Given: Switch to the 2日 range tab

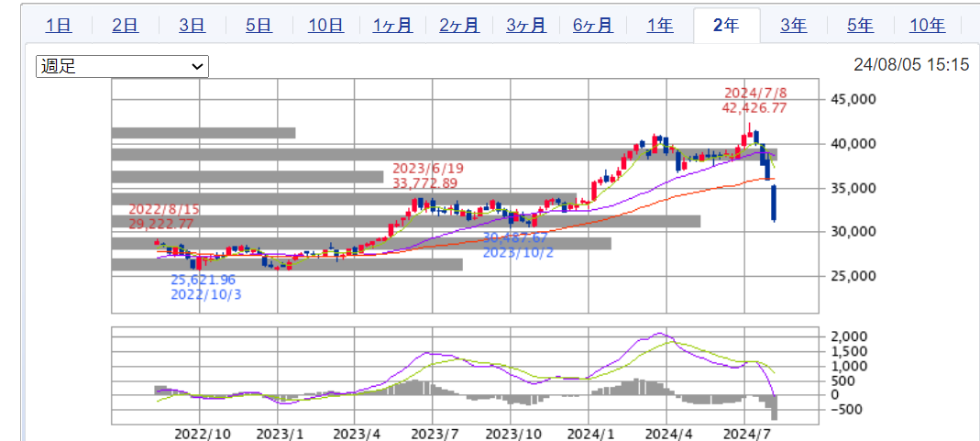Looking at the screenshot, I should point(126,26).
